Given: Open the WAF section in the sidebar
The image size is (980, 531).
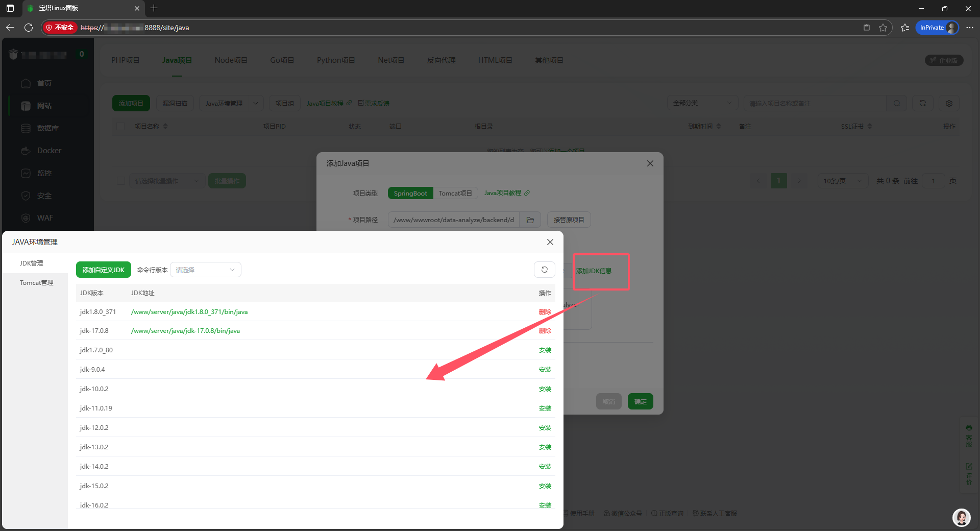Looking at the screenshot, I should coord(45,218).
